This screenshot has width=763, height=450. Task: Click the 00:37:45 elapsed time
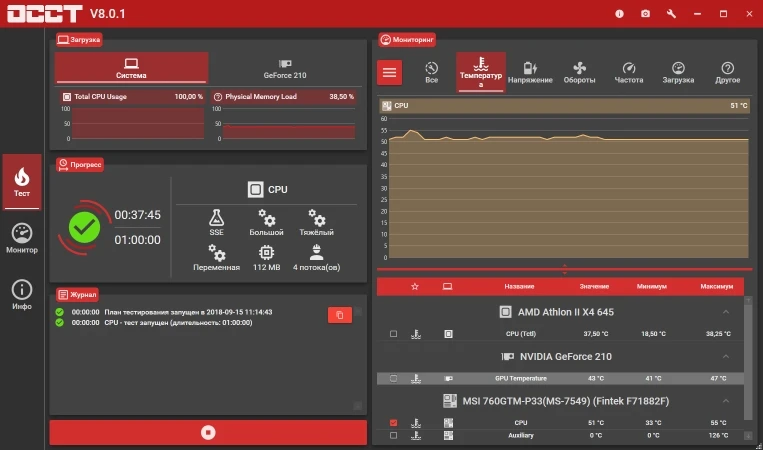coord(137,215)
